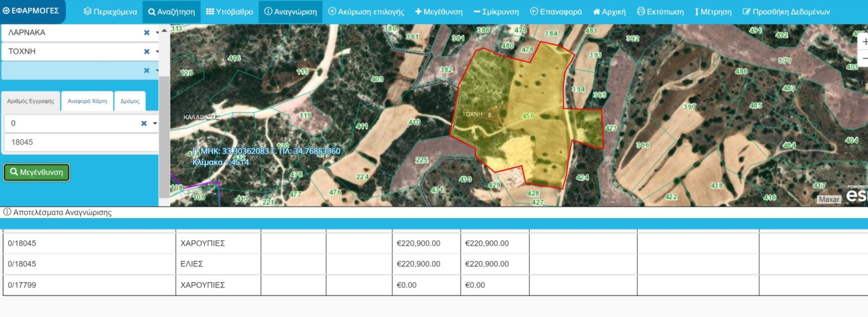
Task: Click the registration number field 18045
Action: point(81,142)
